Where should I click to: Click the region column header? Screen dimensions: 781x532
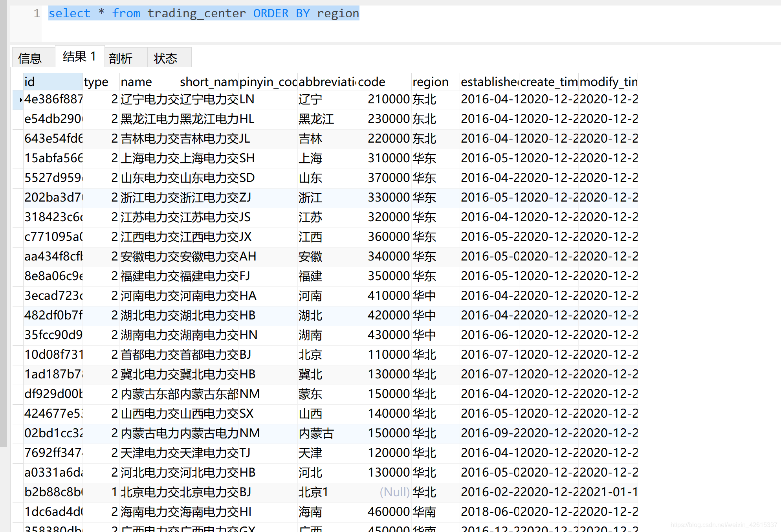[x=431, y=82]
